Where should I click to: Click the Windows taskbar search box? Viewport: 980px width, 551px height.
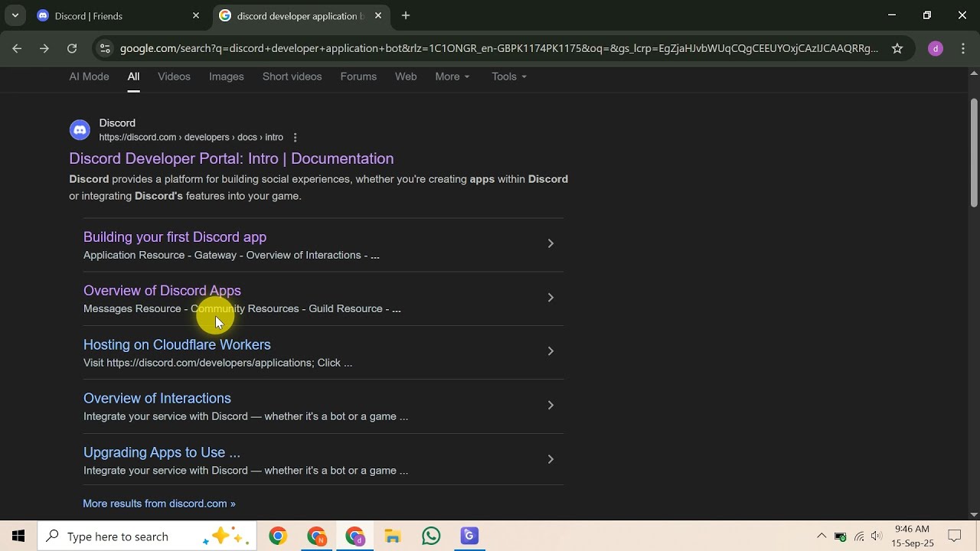(x=145, y=536)
